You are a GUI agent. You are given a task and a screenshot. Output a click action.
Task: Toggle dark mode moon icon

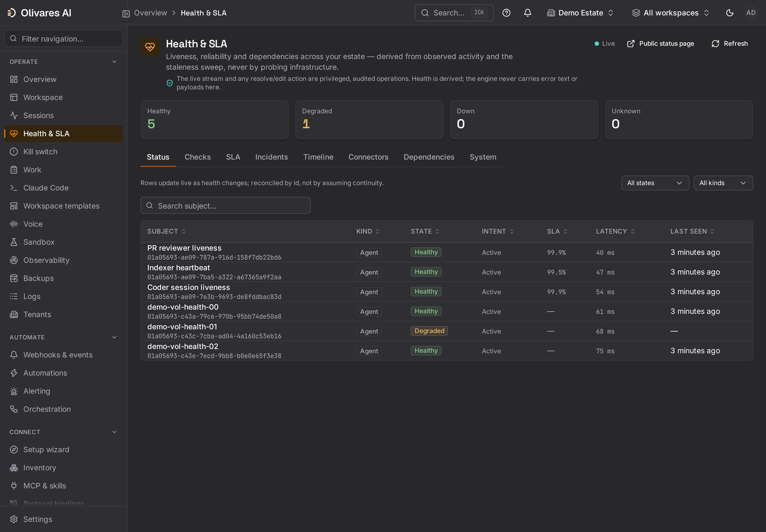click(729, 13)
